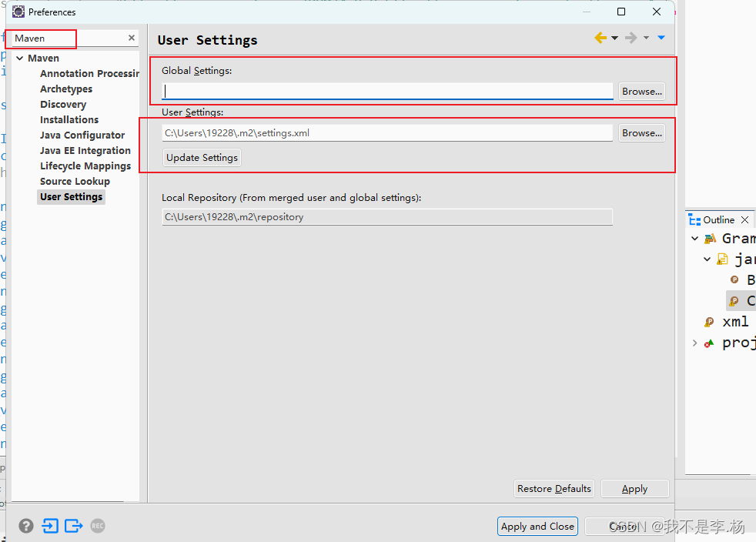The image size is (756, 542).
Task: Click the REC oomph recorder icon
Action: [98, 526]
